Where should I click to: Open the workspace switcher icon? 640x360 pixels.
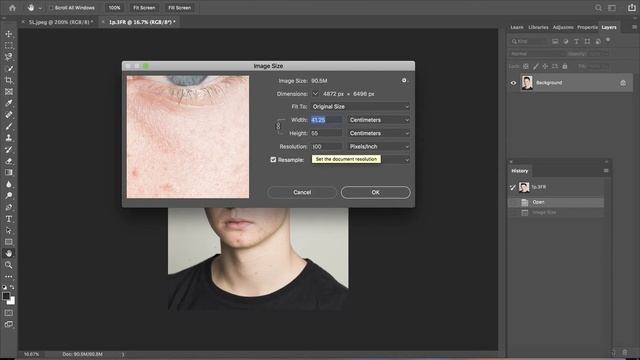tap(612, 8)
